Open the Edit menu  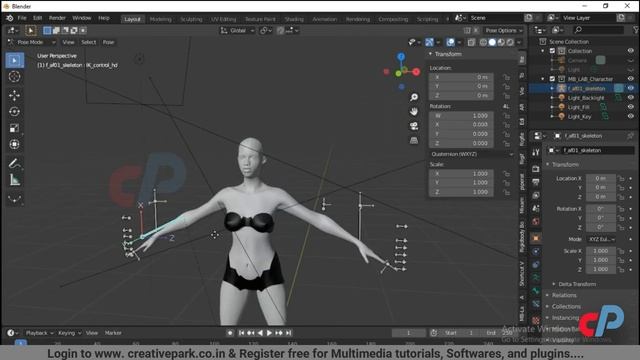click(x=38, y=18)
